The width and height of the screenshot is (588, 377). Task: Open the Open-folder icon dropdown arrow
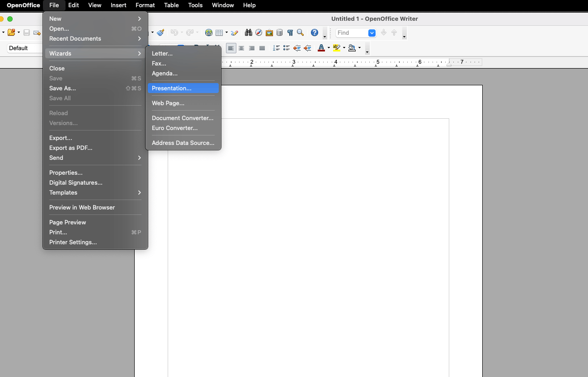[x=19, y=33]
